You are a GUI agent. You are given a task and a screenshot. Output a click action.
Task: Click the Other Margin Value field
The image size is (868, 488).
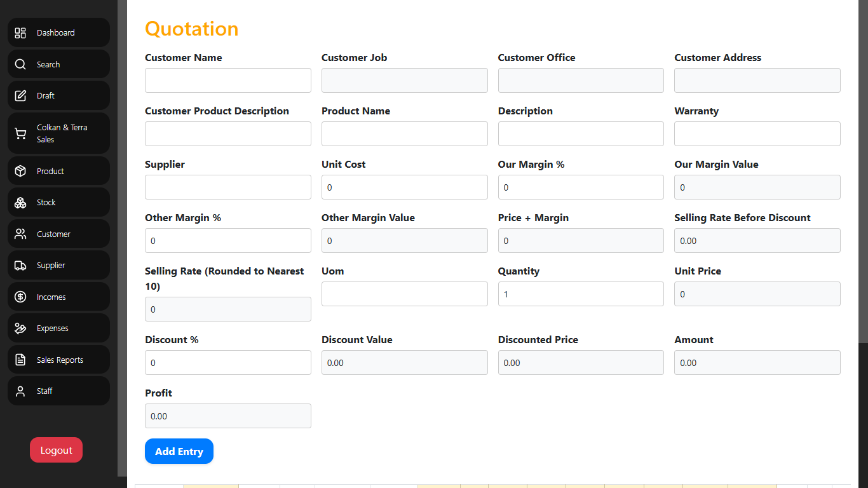(x=405, y=241)
